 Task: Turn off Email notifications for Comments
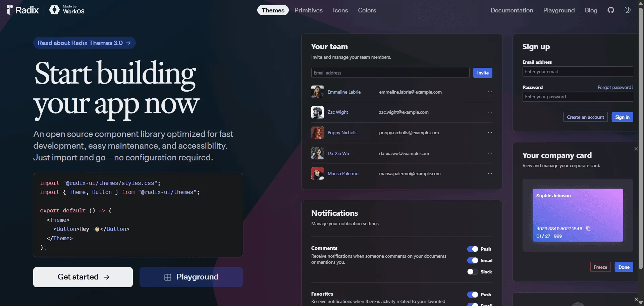(473, 260)
